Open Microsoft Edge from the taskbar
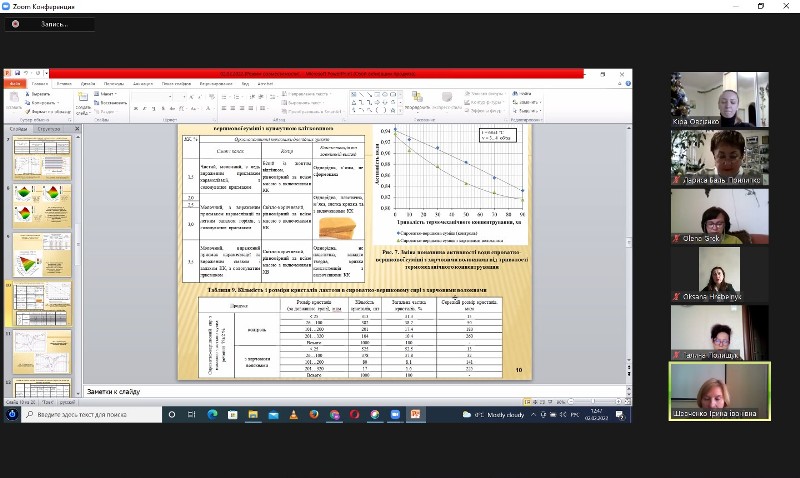 tap(212, 415)
